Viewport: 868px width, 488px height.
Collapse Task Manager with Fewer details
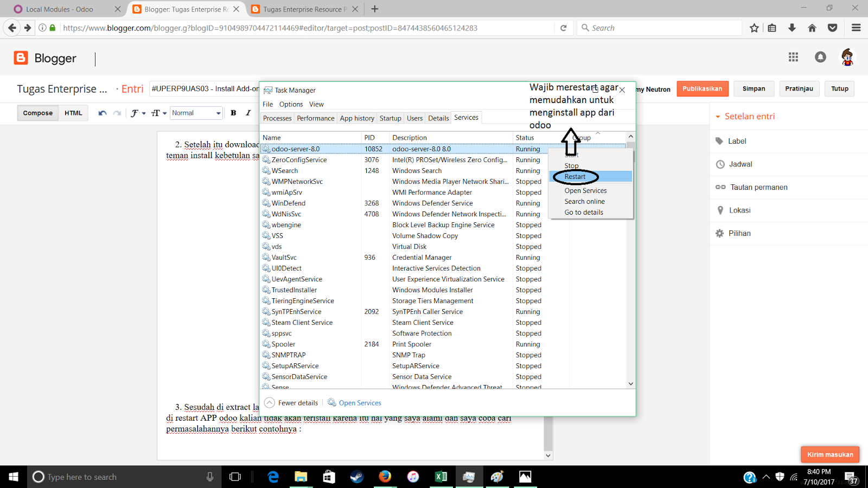[x=291, y=403]
